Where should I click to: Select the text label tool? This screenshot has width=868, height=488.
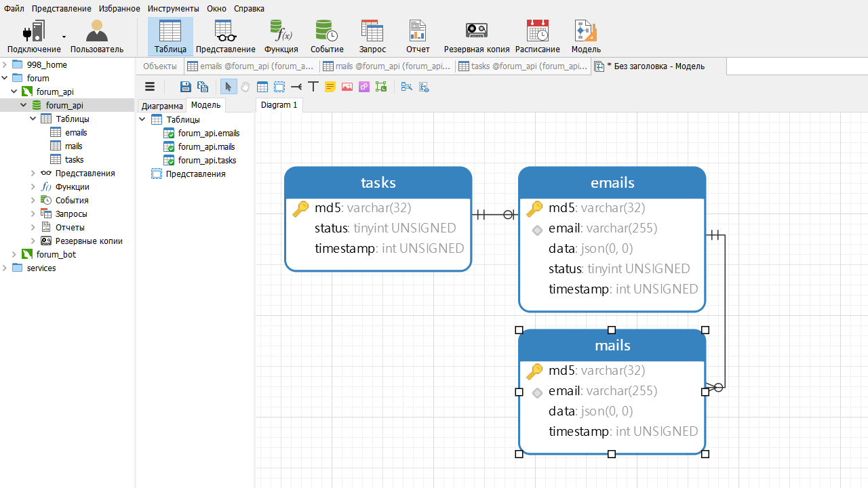313,87
